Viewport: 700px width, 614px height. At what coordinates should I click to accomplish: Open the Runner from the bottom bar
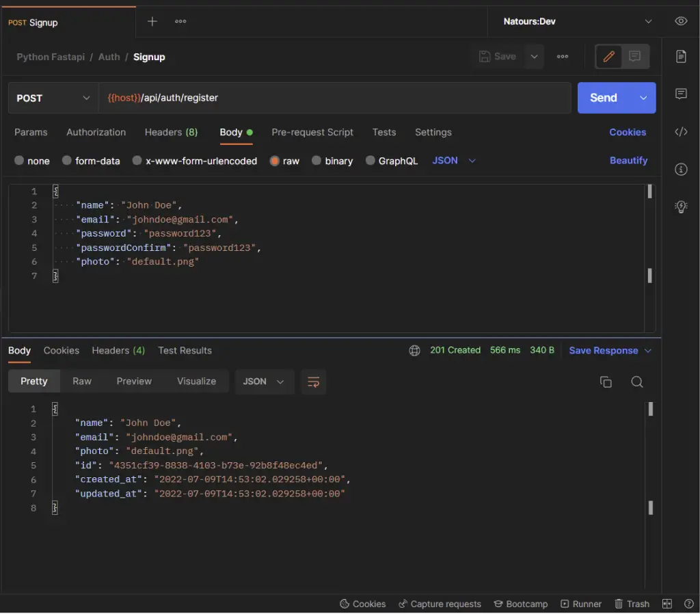581,604
